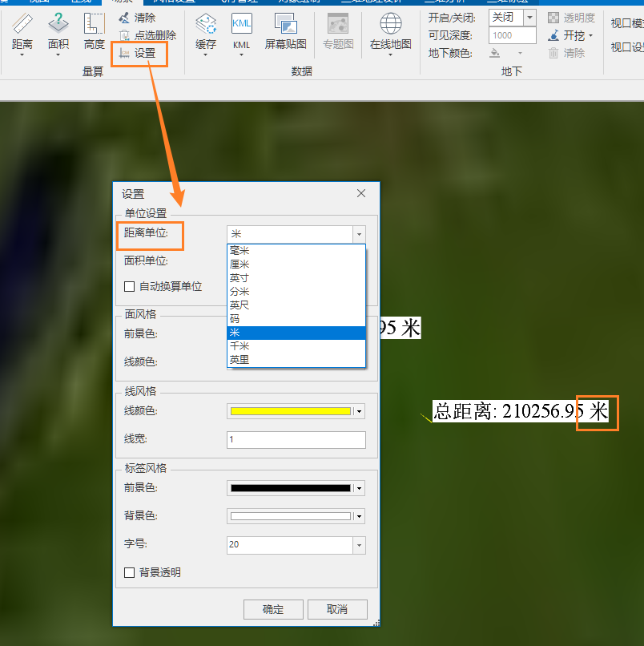
Task: Choose 码 from the unit list
Action: point(296,319)
